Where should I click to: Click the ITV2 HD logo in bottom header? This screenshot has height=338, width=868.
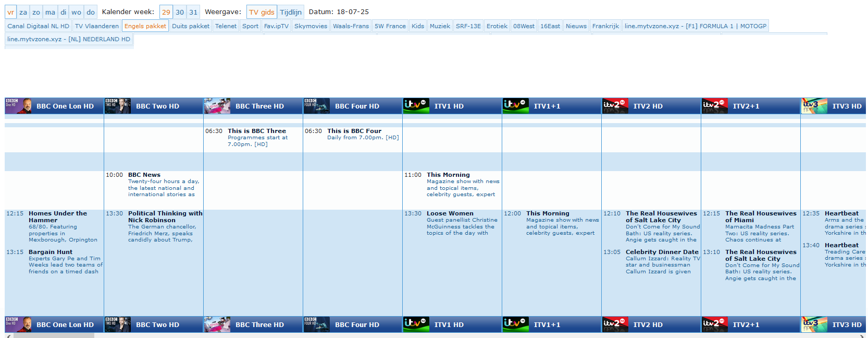pos(615,324)
